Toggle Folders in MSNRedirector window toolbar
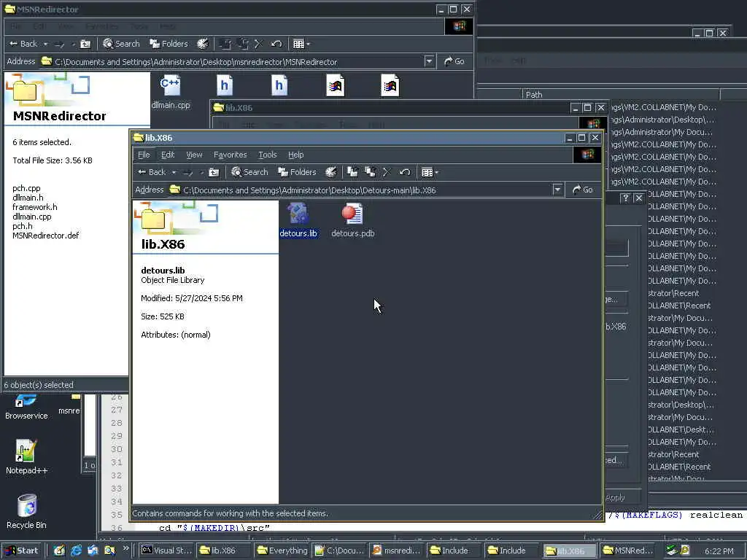747x560 pixels. pos(169,44)
